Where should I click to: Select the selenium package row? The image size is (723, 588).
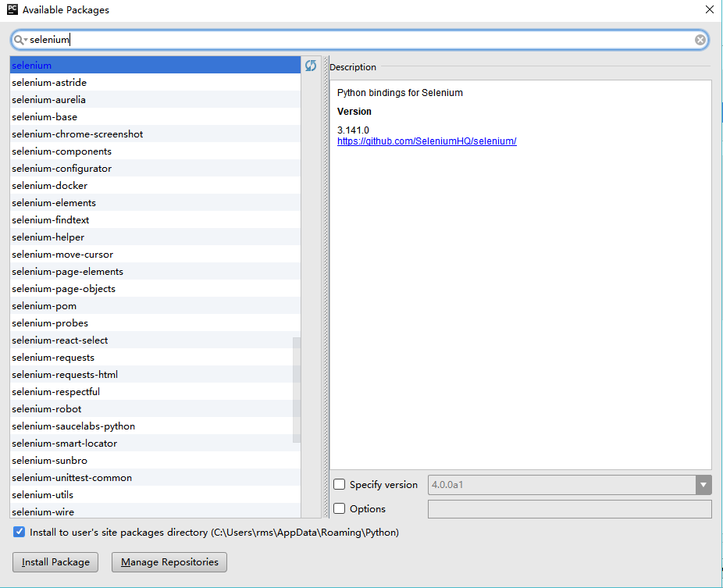coord(155,66)
